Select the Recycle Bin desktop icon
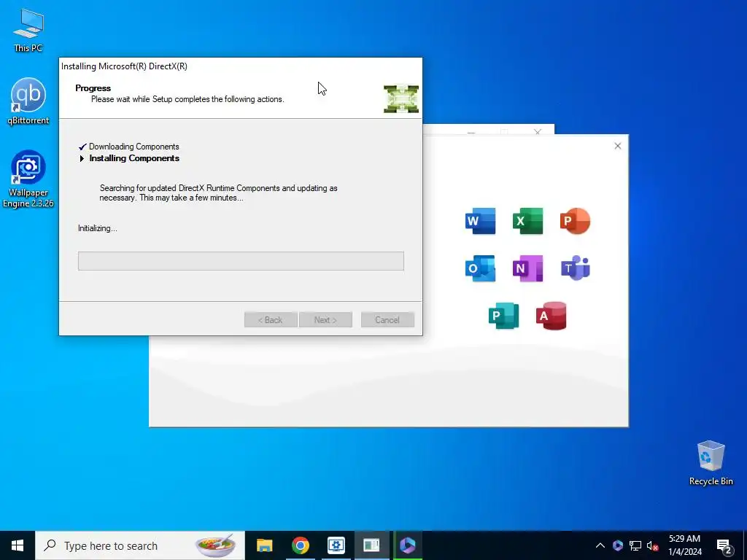This screenshot has width=747, height=560. pos(711,462)
